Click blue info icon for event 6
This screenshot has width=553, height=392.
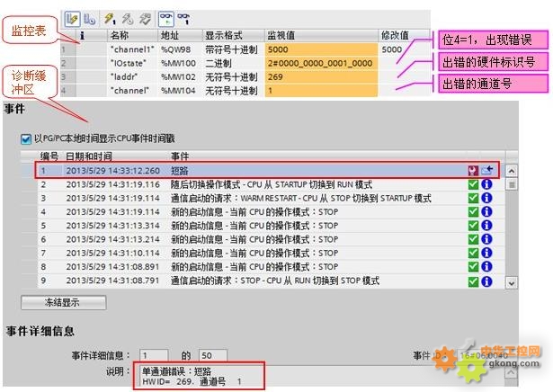click(x=486, y=239)
